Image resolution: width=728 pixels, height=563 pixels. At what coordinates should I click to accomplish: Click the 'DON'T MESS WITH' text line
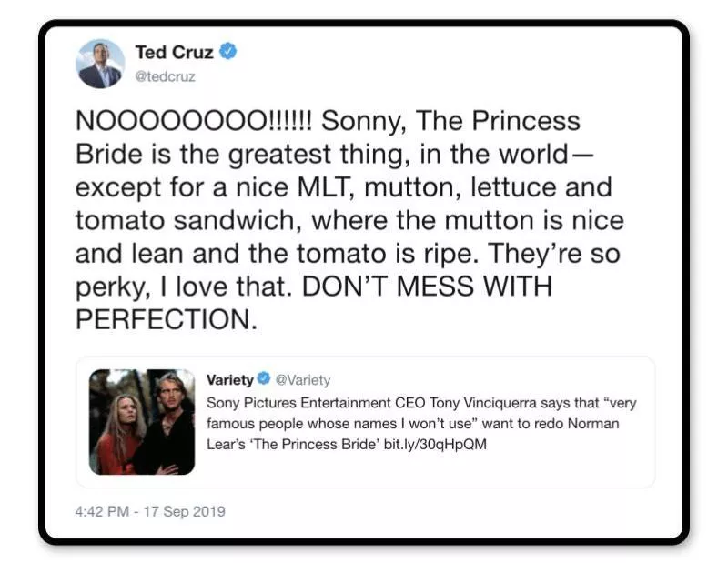427,287
